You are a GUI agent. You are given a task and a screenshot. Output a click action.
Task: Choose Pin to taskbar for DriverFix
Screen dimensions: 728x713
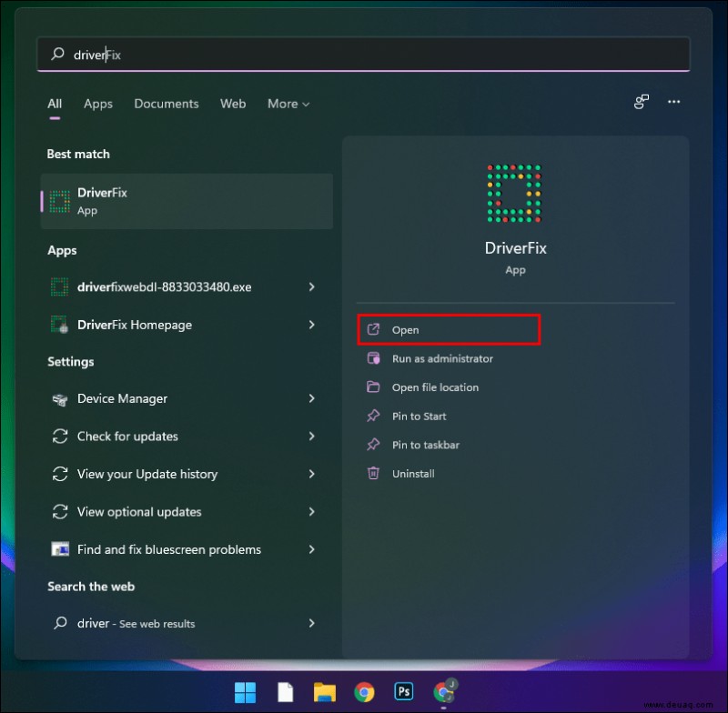(425, 445)
